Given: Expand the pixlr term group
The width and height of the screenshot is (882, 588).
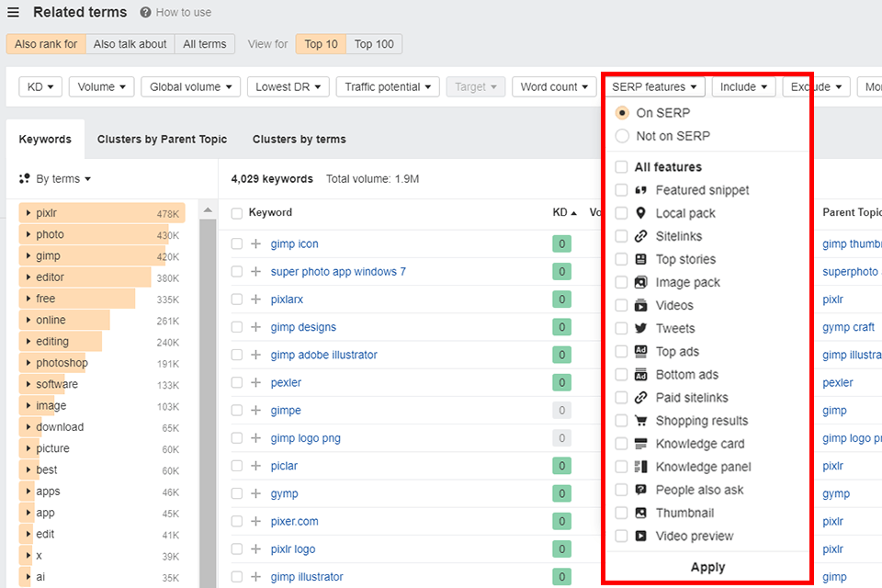Looking at the screenshot, I should pyautogui.click(x=28, y=213).
